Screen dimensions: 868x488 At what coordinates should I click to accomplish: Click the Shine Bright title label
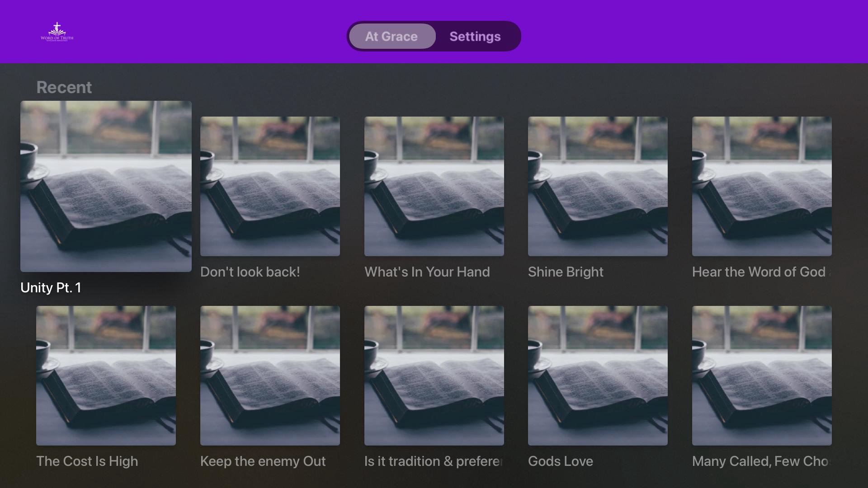pyautogui.click(x=566, y=272)
